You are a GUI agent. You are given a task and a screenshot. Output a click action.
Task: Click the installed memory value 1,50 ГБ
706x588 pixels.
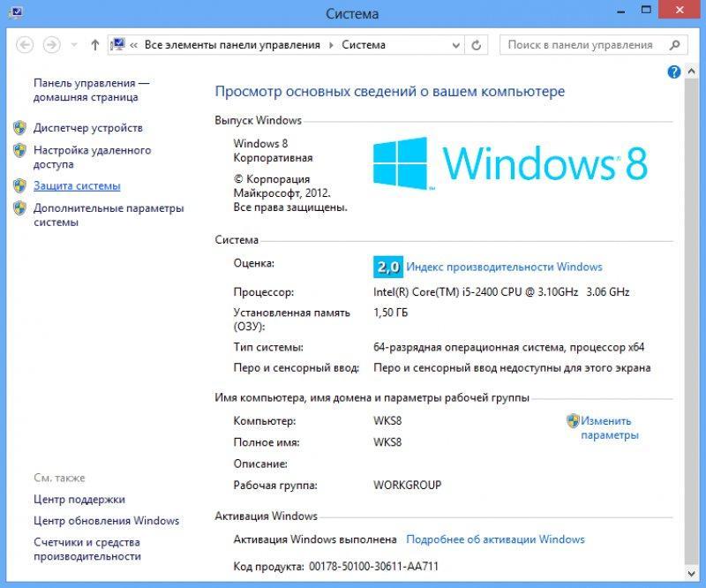point(390,313)
